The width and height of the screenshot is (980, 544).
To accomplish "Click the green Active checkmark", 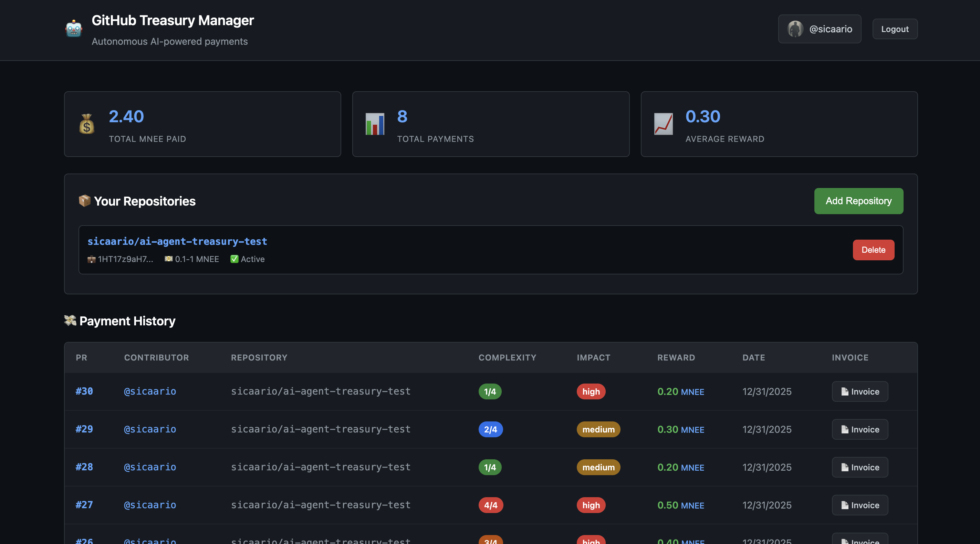I will (234, 259).
